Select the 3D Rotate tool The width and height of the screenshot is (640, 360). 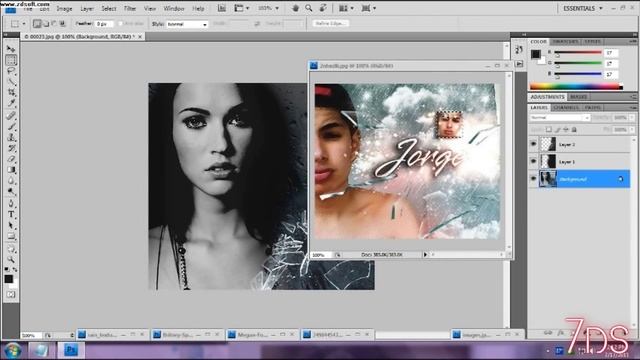pos(11,248)
